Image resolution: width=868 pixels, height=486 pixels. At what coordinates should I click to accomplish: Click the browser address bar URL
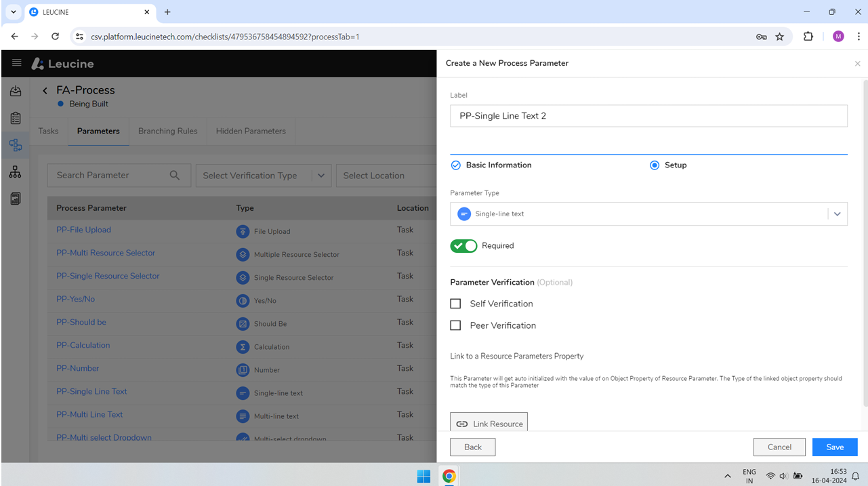pos(225,37)
